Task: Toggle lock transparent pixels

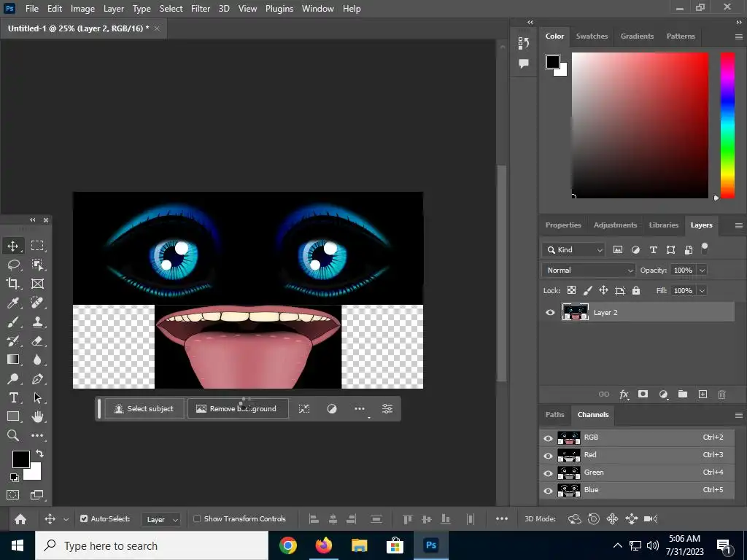Action: tap(572, 290)
